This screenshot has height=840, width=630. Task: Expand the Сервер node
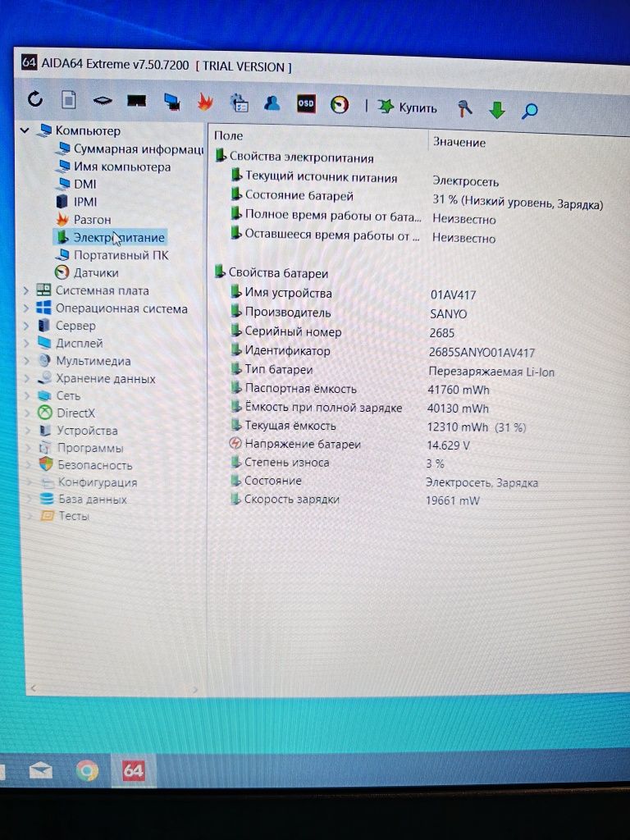26,326
